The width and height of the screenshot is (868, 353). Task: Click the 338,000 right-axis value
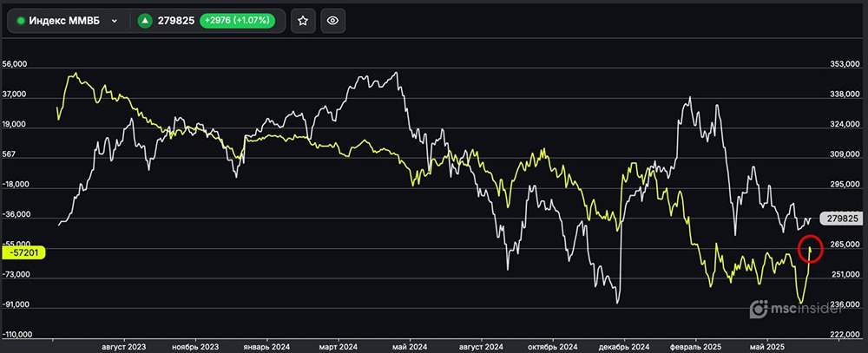tap(845, 95)
